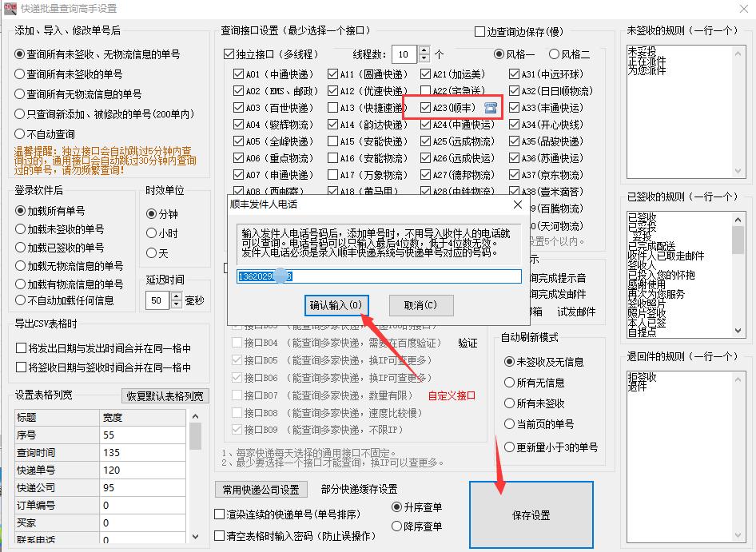Click the sender phone number input field
Image resolution: width=756 pixels, height=552 pixels.
pyautogui.click(x=376, y=277)
